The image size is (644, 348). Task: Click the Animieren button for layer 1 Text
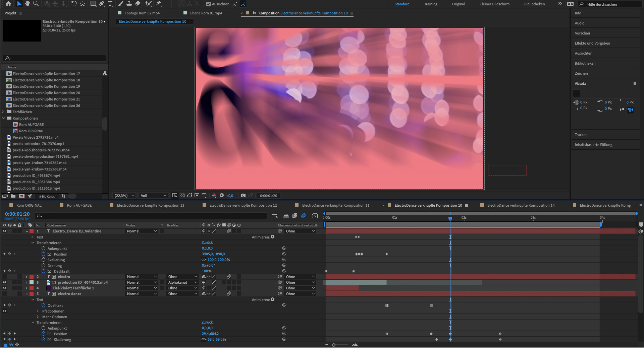tap(273, 237)
